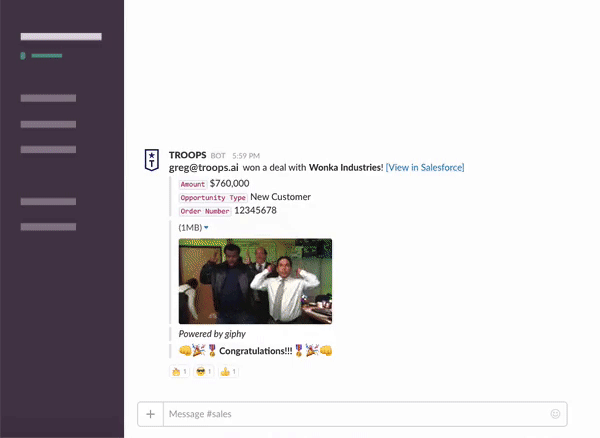Click the Wonka Industries name
This screenshot has width=600, height=438.
point(346,168)
